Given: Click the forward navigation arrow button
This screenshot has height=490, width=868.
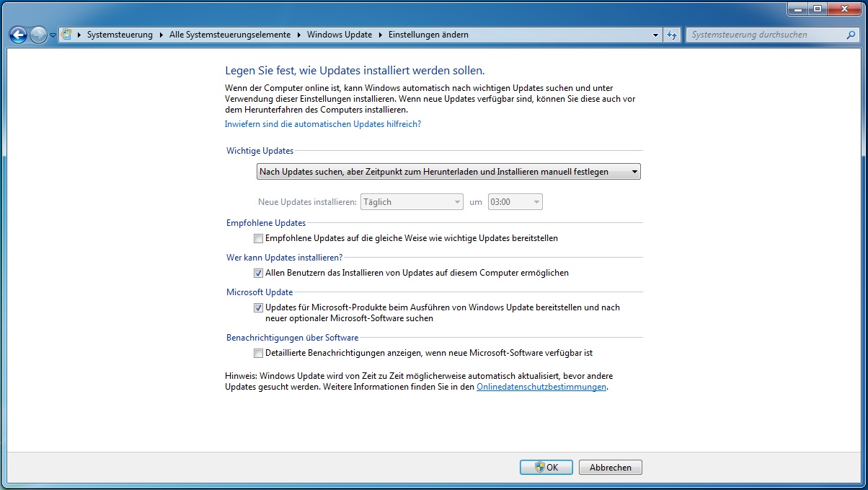Looking at the screenshot, I should tap(38, 35).
